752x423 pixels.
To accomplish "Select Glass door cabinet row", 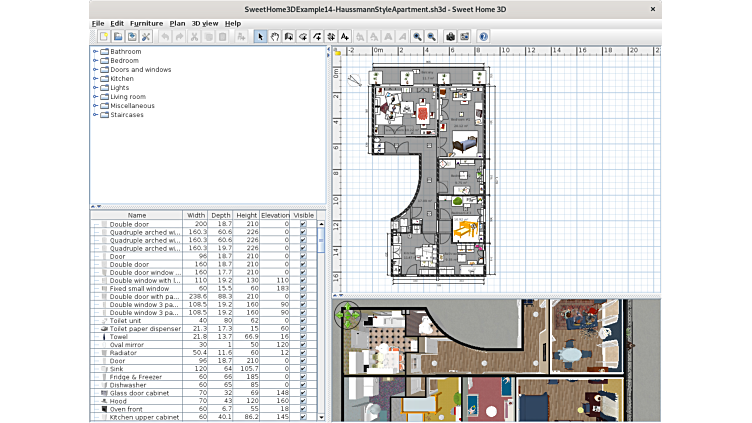I will (204, 393).
